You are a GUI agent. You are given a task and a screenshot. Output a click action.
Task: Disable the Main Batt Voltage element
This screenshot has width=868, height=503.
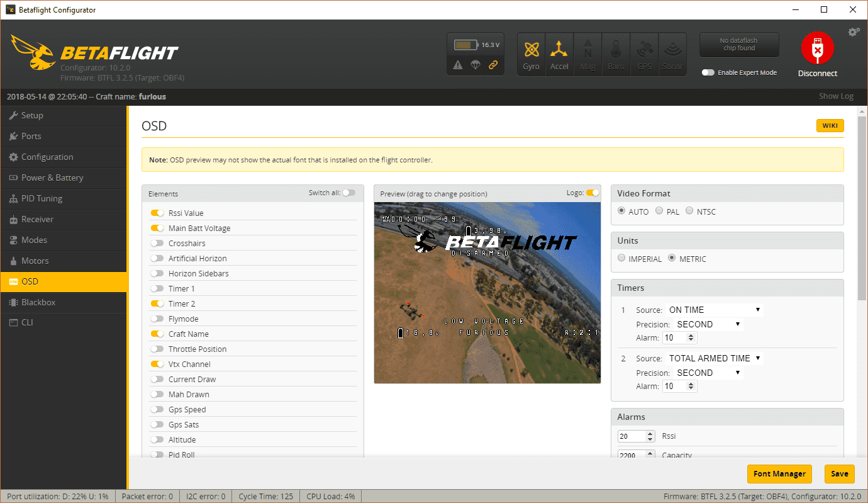pyautogui.click(x=157, y=228)
